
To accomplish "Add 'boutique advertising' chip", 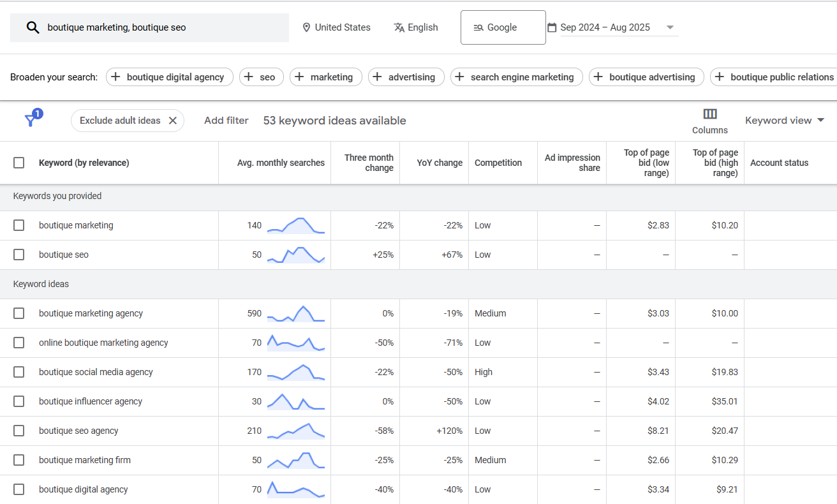I will pos(646,77).
